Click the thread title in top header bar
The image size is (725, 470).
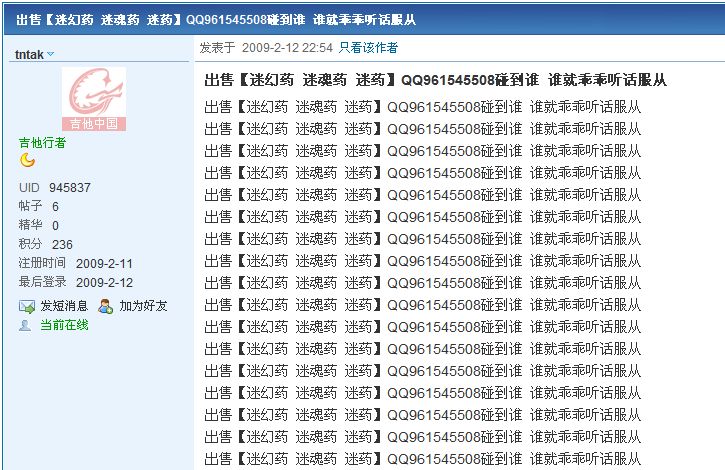pyautogui.click(x=216, y=19)
